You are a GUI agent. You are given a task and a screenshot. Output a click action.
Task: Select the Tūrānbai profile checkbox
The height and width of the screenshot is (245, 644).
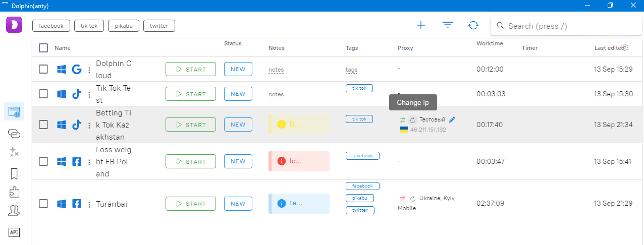43,204
